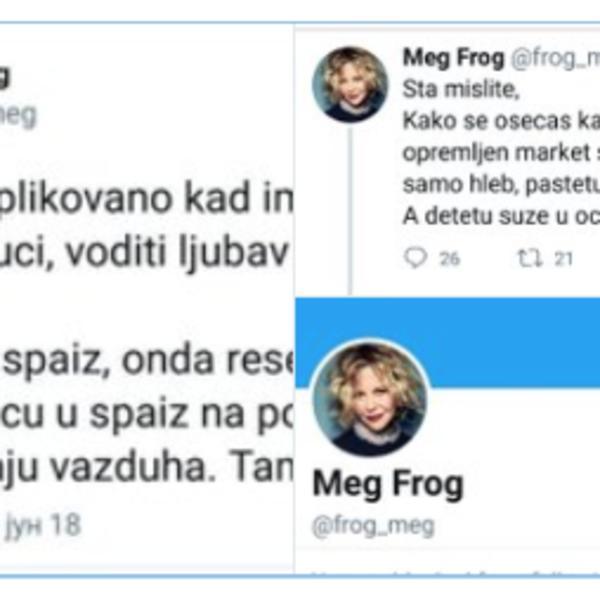Viewport: 600px width, 600px height.
Task: Open the large profile picture under the blue banner
Action: tap(370, 398)
